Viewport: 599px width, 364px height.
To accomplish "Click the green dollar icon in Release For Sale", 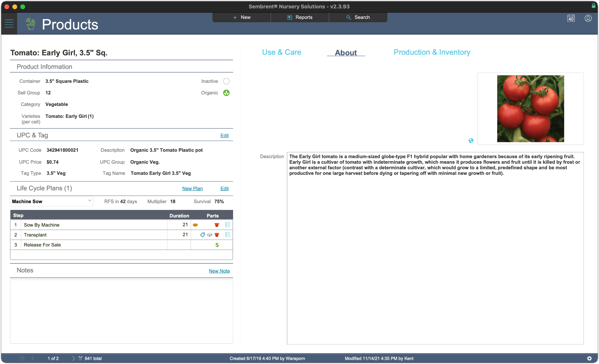I will click(217, 245).
